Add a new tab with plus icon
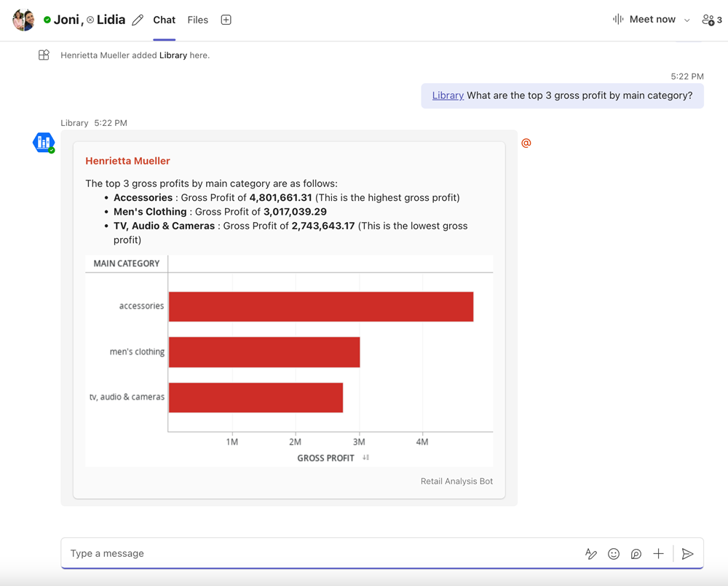728x586 pixels. (226, 20)
